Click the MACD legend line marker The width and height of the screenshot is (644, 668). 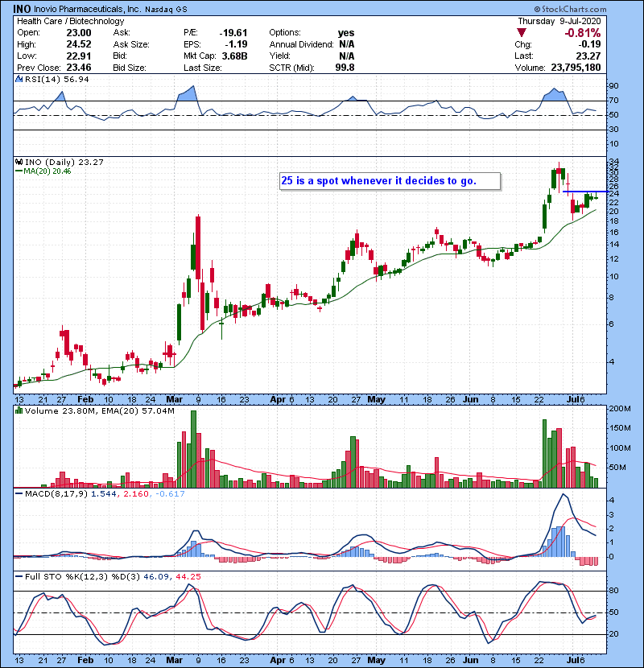pyautogui.click(x=19, y=494)
